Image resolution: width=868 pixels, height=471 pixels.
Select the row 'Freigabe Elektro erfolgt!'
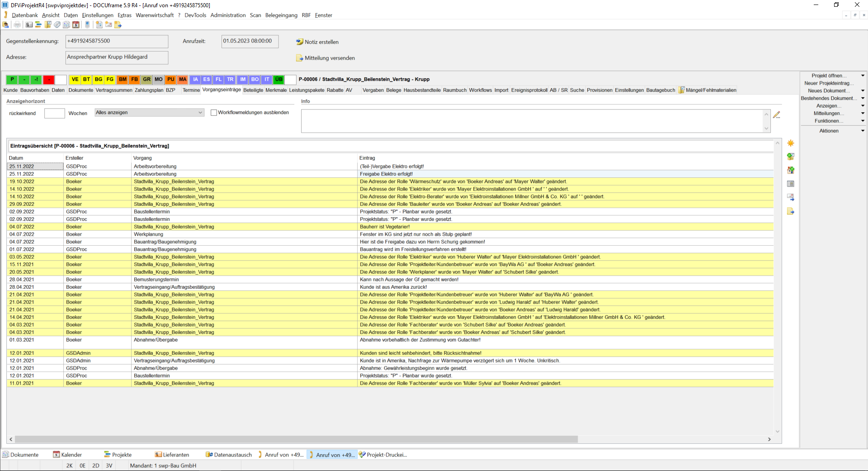pos(390,174)
